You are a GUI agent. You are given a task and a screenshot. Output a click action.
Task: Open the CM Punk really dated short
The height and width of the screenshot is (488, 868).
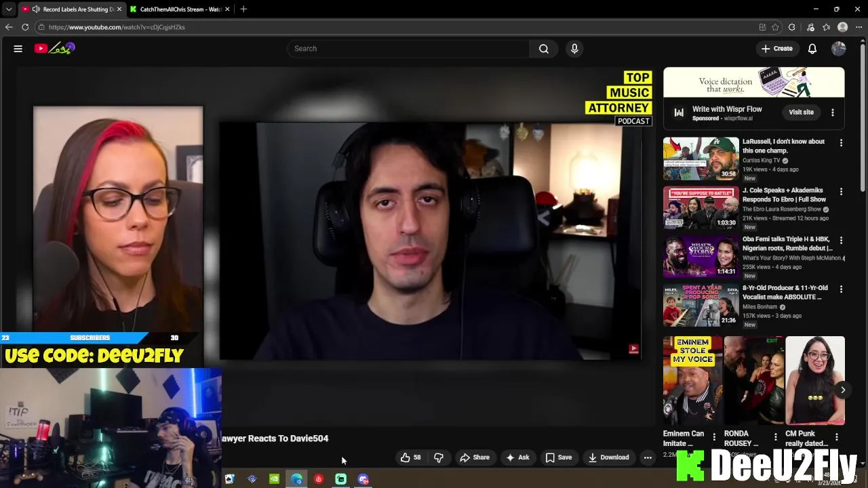click(815, 380)
